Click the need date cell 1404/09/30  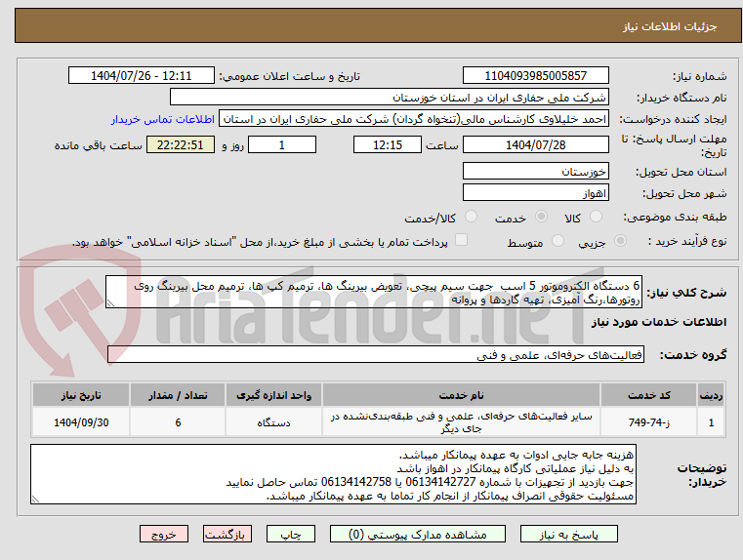(x=81, y=422)
